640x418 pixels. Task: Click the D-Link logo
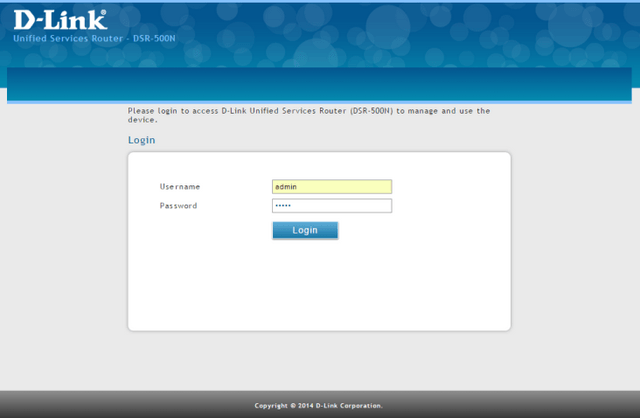click(x=60, y=20)
